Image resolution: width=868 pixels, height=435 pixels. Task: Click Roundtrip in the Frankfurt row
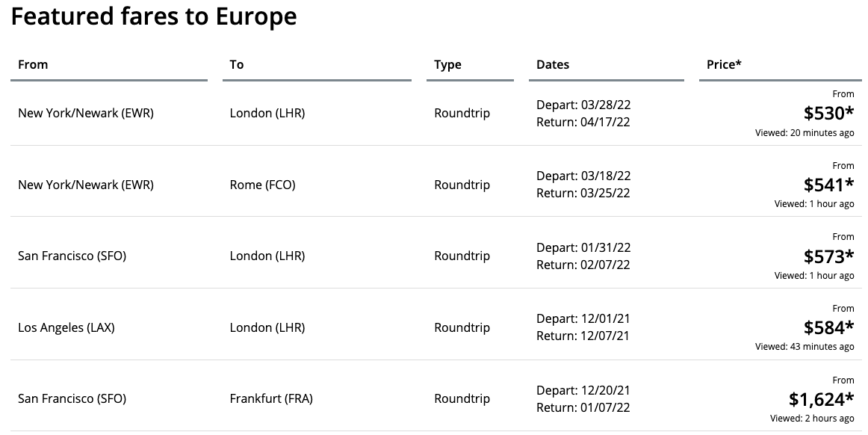tap(462, 398)
